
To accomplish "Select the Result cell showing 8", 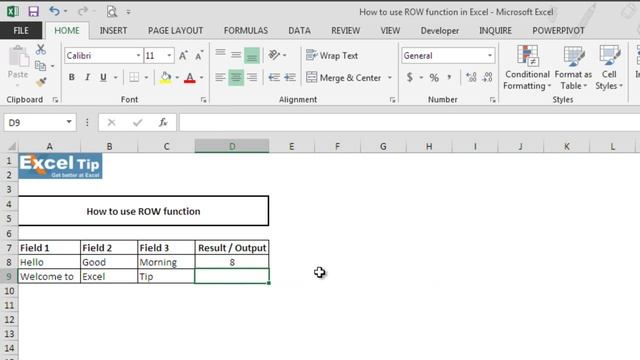I will pyautogui.click(x=232, y=262).
